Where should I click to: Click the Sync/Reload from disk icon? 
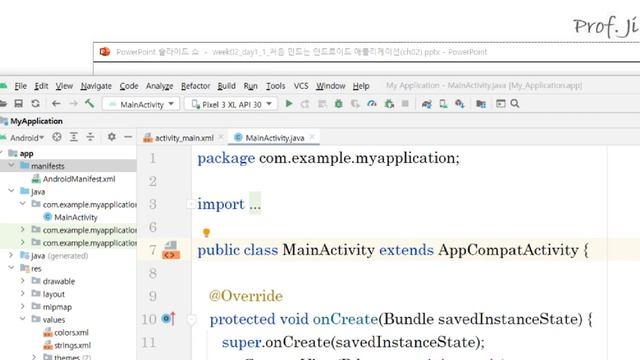[36, 104]
